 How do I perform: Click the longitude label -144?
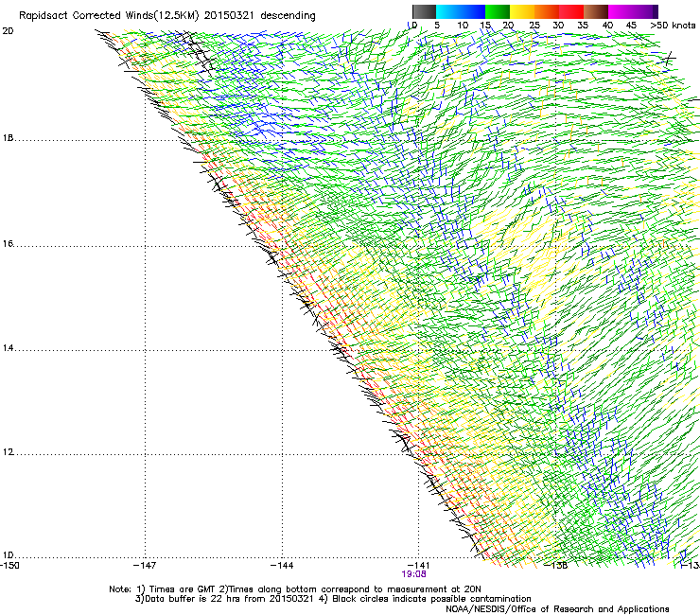(x=282, y=566)
